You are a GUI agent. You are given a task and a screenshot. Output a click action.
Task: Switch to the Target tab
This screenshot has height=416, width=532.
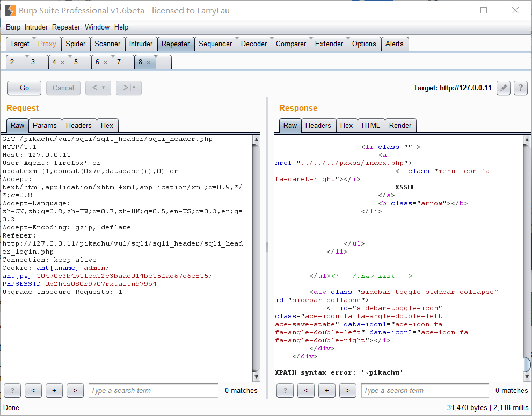click(20, 44)
